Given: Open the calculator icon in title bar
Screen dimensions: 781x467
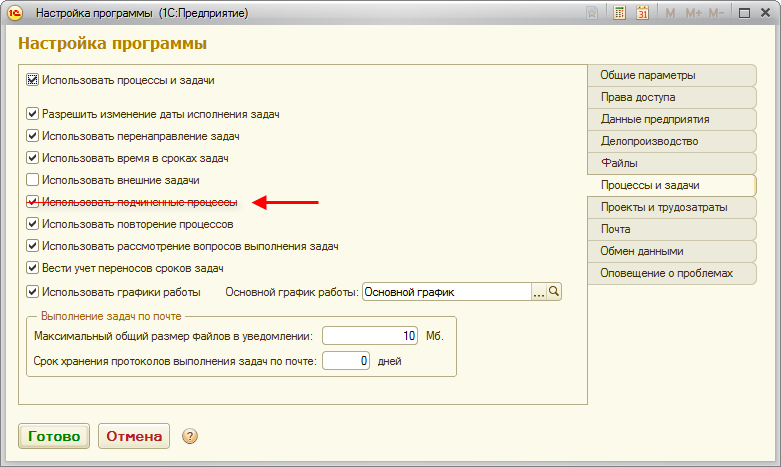Looking at the screenshot, I should coord(619,13).
